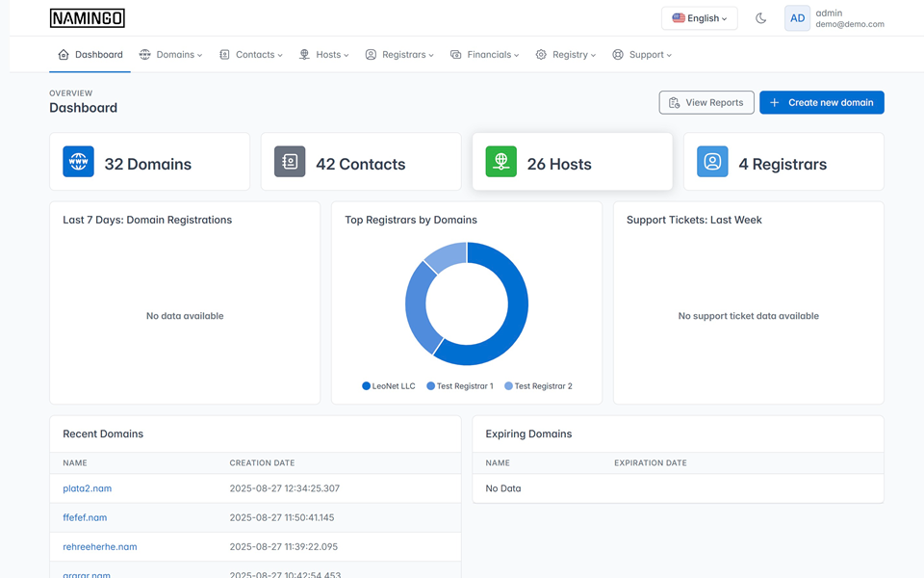924x578 pixels.
Task: Click creation date 2025-08-27 11:50:41.145
Action: [x=282, y=517]
